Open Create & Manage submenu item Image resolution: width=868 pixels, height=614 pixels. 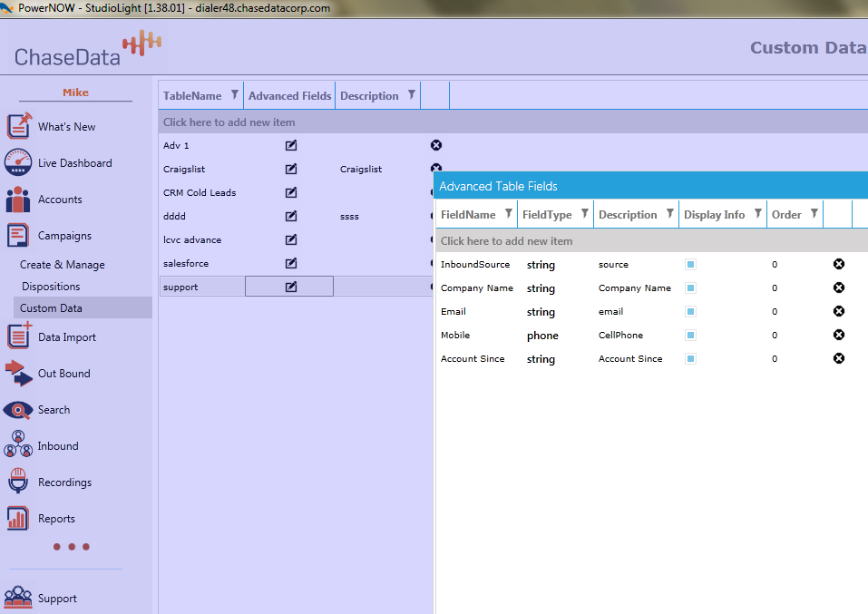tap(63, 265)
